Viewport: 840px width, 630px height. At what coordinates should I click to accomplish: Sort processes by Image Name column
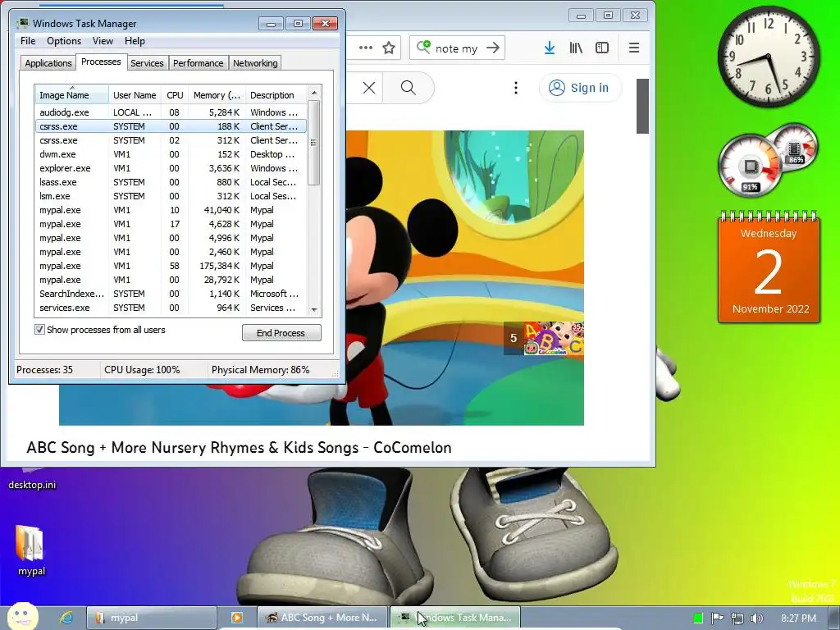point(71,95)
